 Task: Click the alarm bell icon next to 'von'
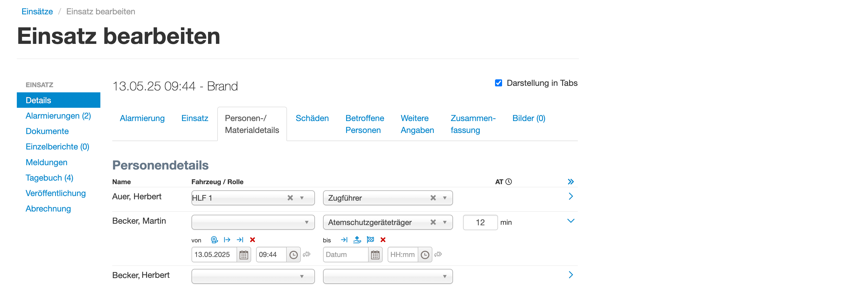coord(214,239)
